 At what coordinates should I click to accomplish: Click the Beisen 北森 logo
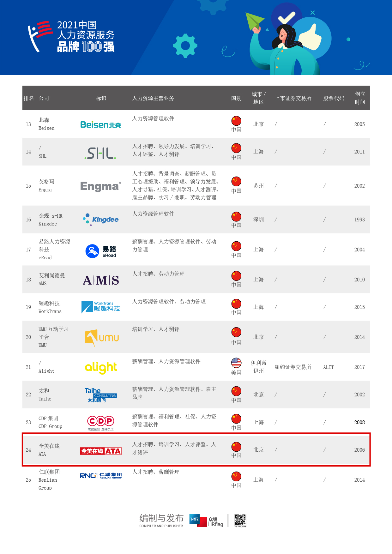(x=100, y=124)
